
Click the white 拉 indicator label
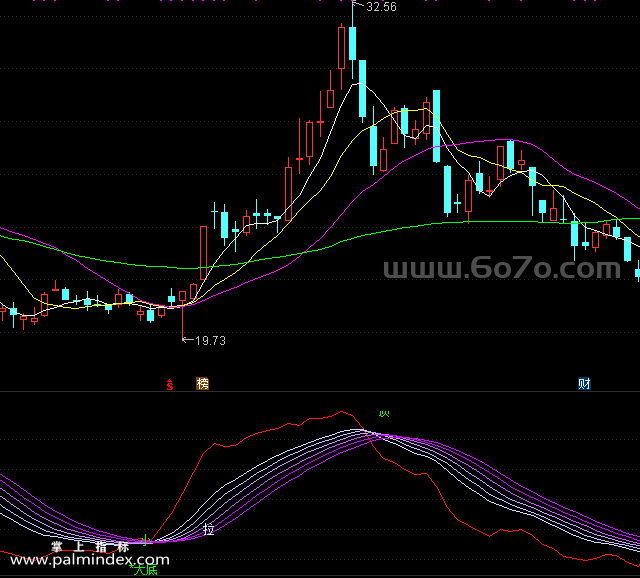209,529
